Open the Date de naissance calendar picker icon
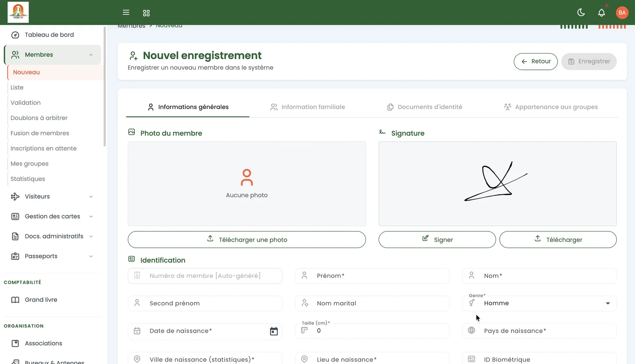Screen dimensions: 635x364 274,331
